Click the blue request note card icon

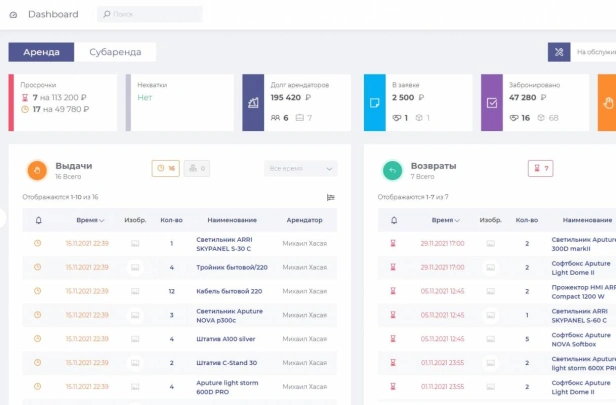tap(375, 103)
